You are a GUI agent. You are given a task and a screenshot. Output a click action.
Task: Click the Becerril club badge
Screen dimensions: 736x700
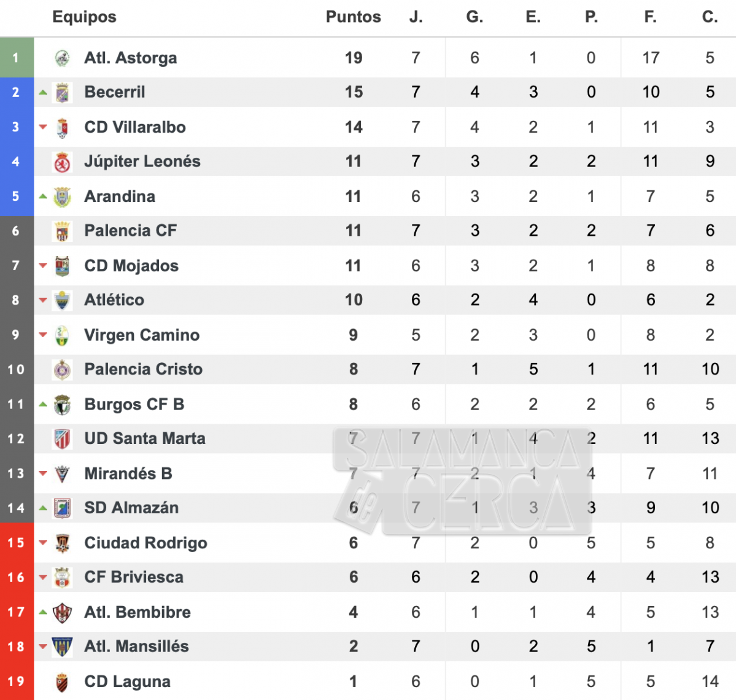(62, 93)
